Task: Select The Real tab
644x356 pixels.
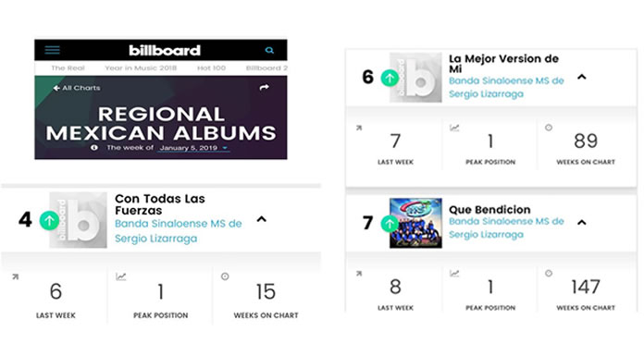Action: pyautogui.click(x=68, y=68)
